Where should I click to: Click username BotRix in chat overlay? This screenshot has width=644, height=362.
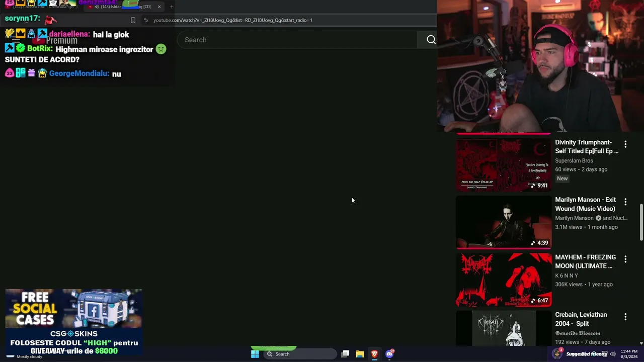coord(40,49)
